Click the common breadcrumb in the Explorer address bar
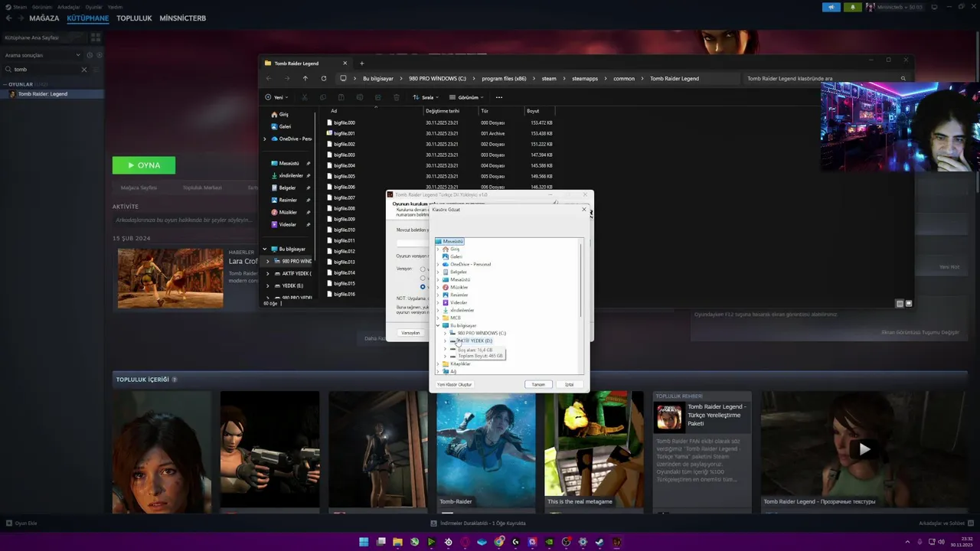Image resolution: width=980 pixels, height=551 pixels. 624,78
